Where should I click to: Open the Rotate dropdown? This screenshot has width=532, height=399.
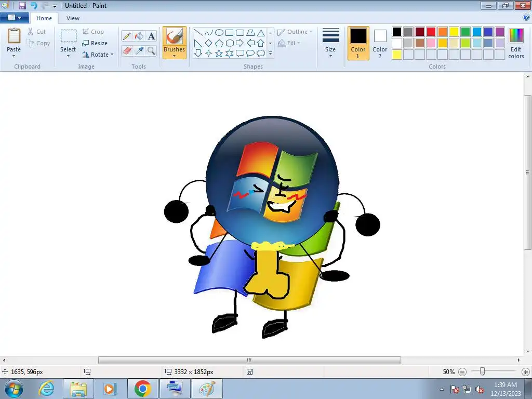pyautogui.click(x=98, y=55)
